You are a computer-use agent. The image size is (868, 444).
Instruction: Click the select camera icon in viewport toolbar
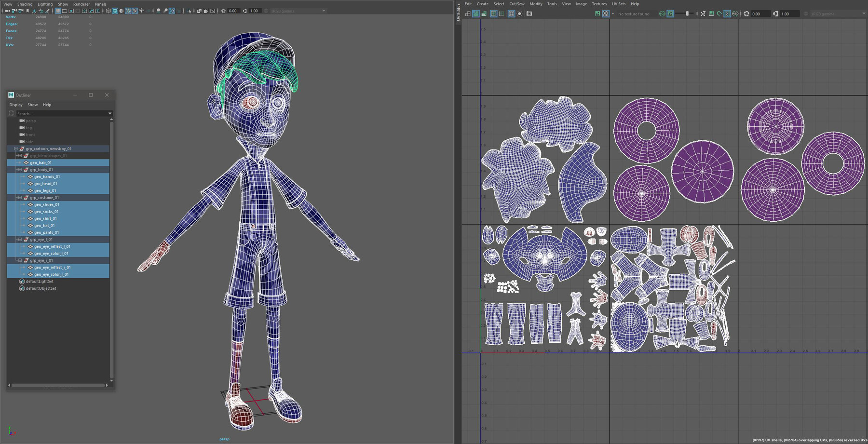(7, 11)
